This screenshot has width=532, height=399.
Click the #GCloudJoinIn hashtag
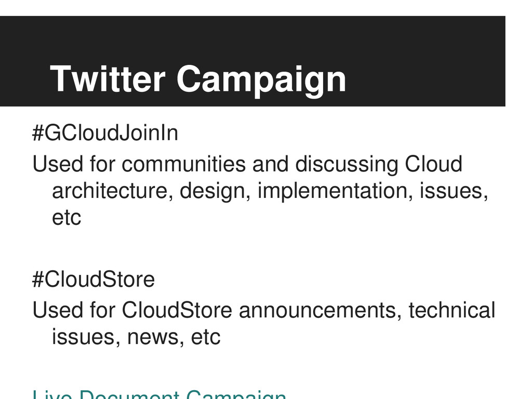coord(105,132)
